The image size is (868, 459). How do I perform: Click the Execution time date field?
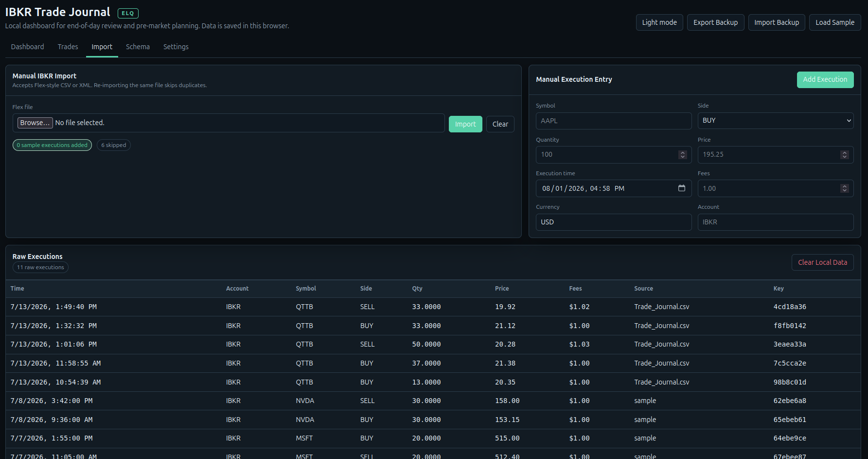(614, 188)
